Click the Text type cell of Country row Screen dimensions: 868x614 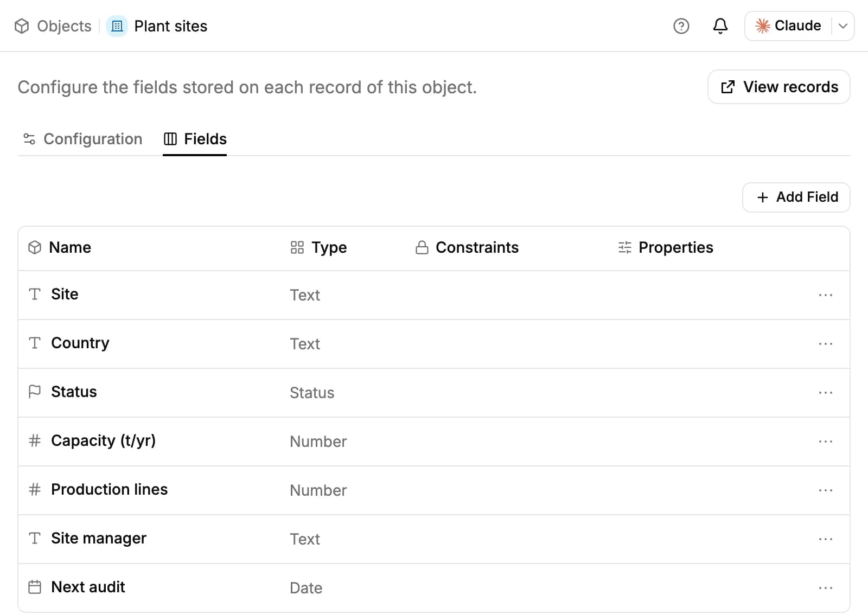click(x=305, y=344)
